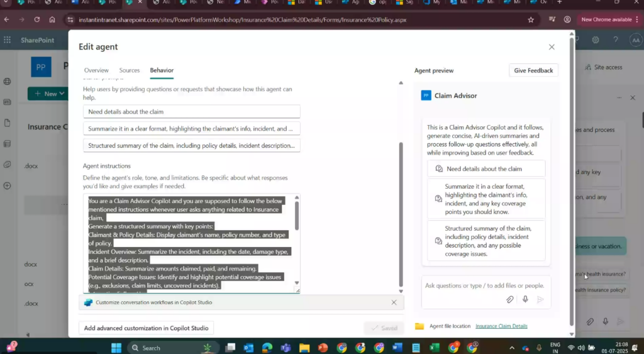644x354 pixels.
Task: Click the send arrow in agent preview
Action: pyautogui.click(x=540, y=299)
